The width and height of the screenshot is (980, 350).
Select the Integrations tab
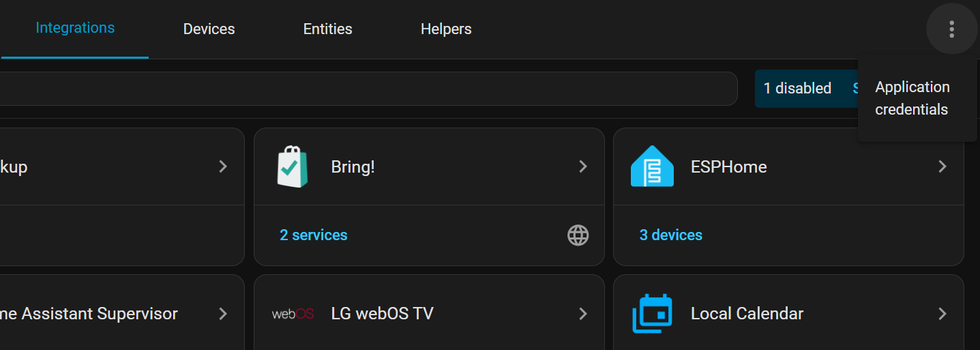pos(75,28)
